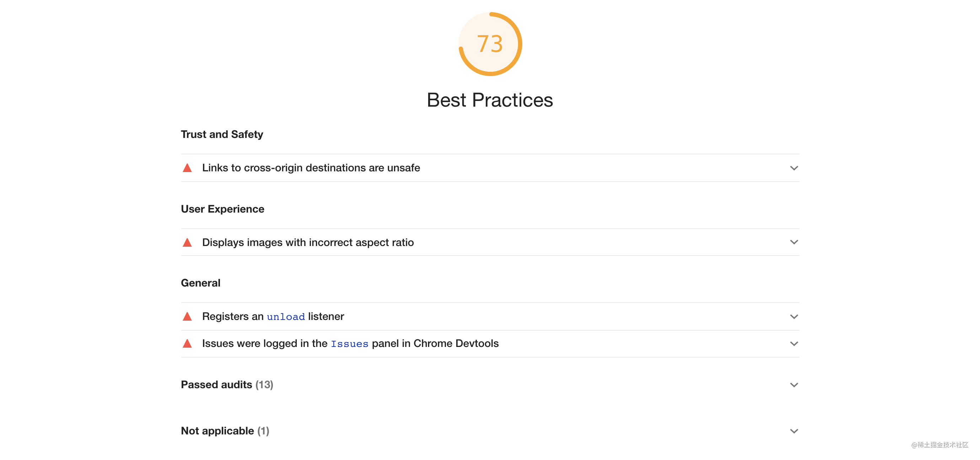This screenshot has height=460, width=980.
Task: Click the blue 'Issues' code link
Action: tap(349, 343)
